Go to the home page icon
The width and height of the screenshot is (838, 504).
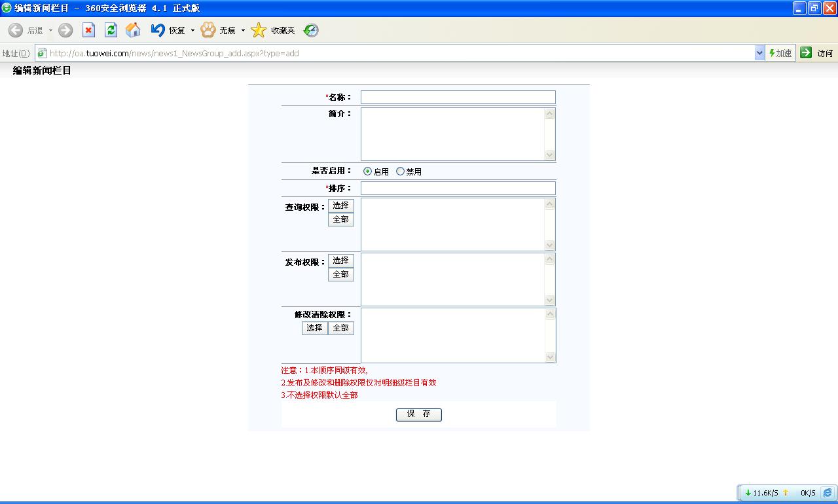pos(133,30)
